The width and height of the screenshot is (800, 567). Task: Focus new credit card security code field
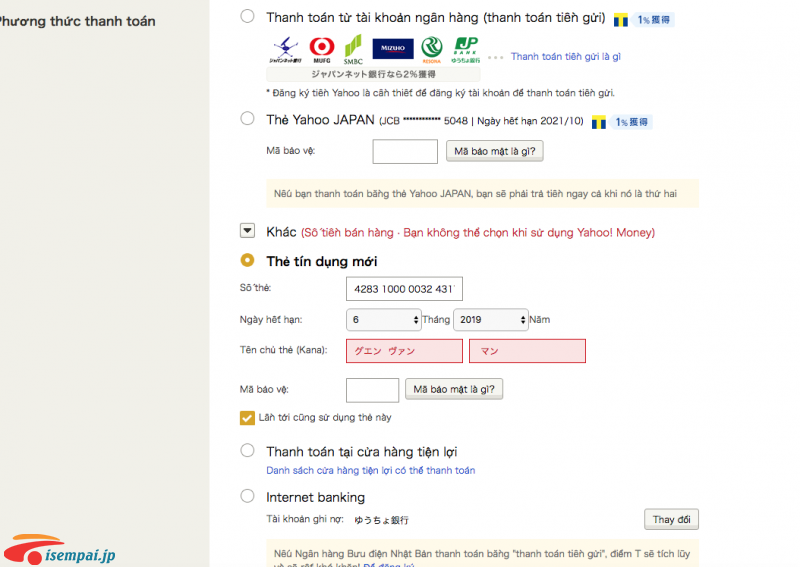coord(372,390)
